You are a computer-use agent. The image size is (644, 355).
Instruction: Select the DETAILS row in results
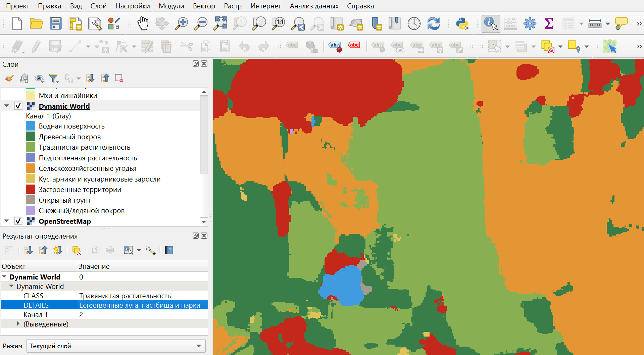[104, 305]
